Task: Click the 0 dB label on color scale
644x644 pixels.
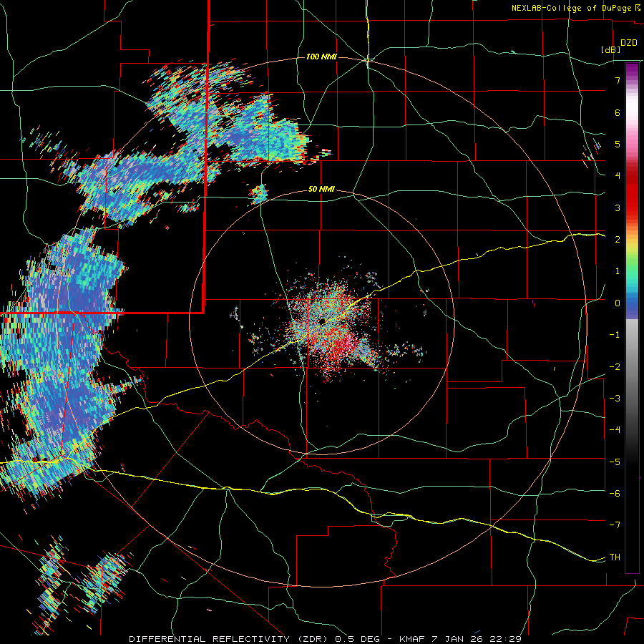Action: (618, 303)
